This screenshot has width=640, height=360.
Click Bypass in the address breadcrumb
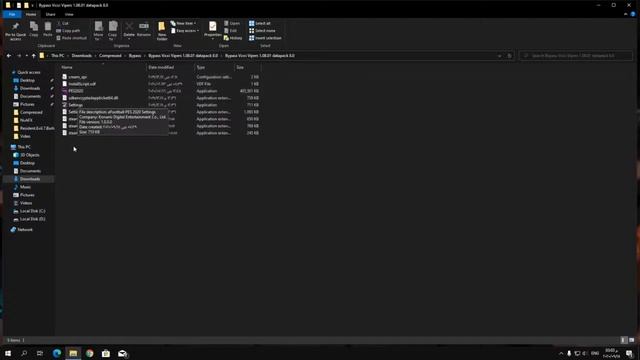click(x=135, y=56)
